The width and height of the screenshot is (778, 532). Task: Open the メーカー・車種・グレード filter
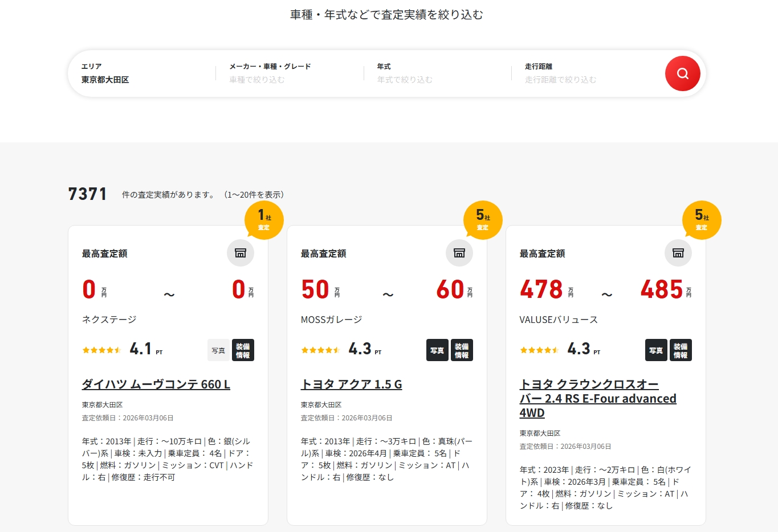290,73
